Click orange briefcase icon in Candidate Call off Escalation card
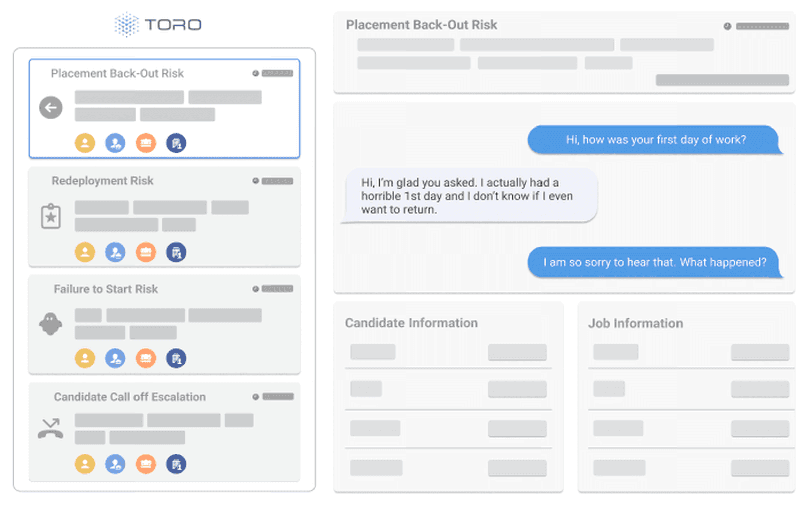The width and height of the screenshot is (812, 507). (146, 464)
